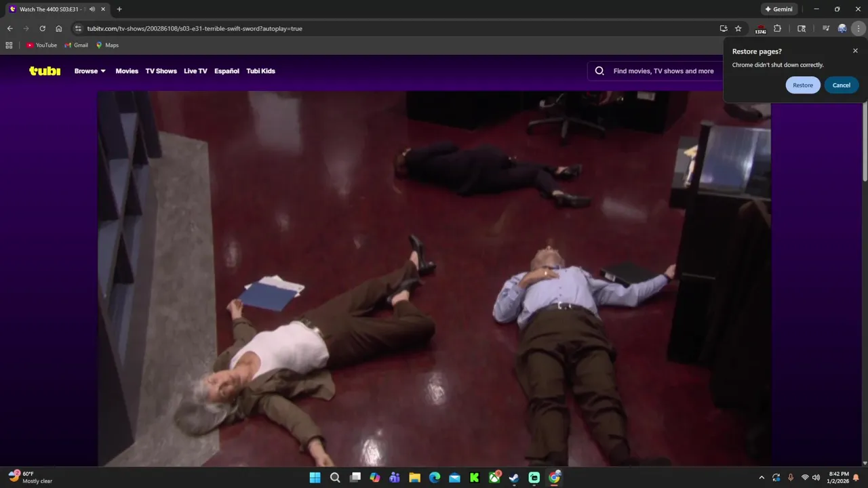Viewport: 868px width, 488px height.
Task: Click the microphone tray icon
Action: [791, 478]
